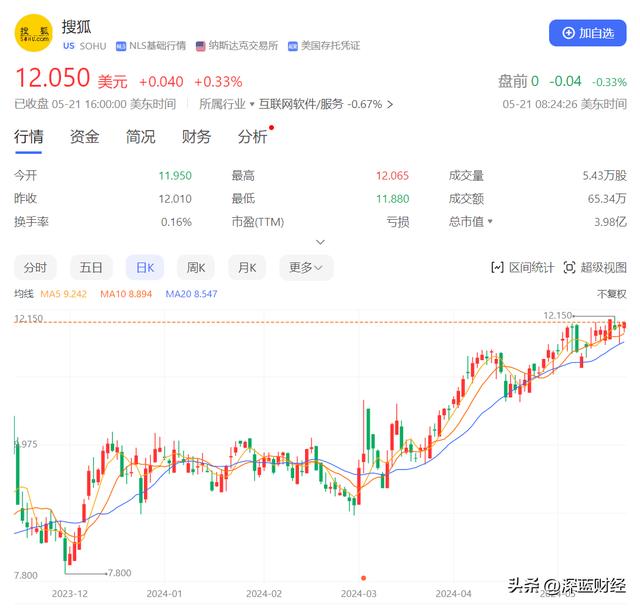Screen dimensions: 640x608
Task: Expand more quote details chevron
Action: (x=321, y=242)
